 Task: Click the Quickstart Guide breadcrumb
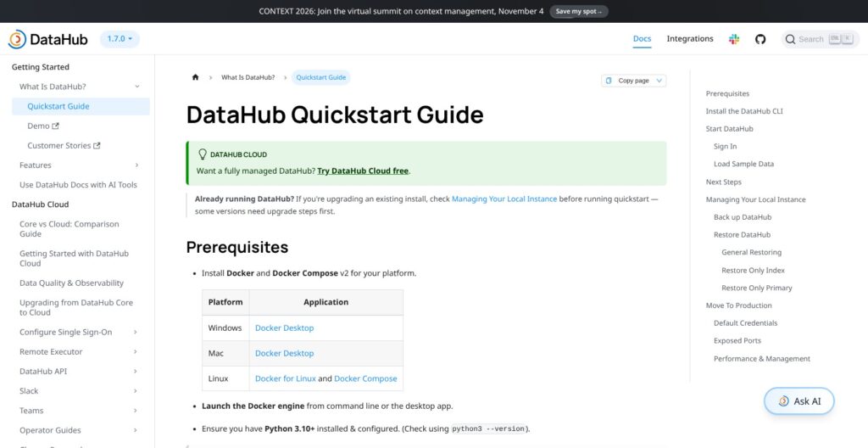pos(321,77)
